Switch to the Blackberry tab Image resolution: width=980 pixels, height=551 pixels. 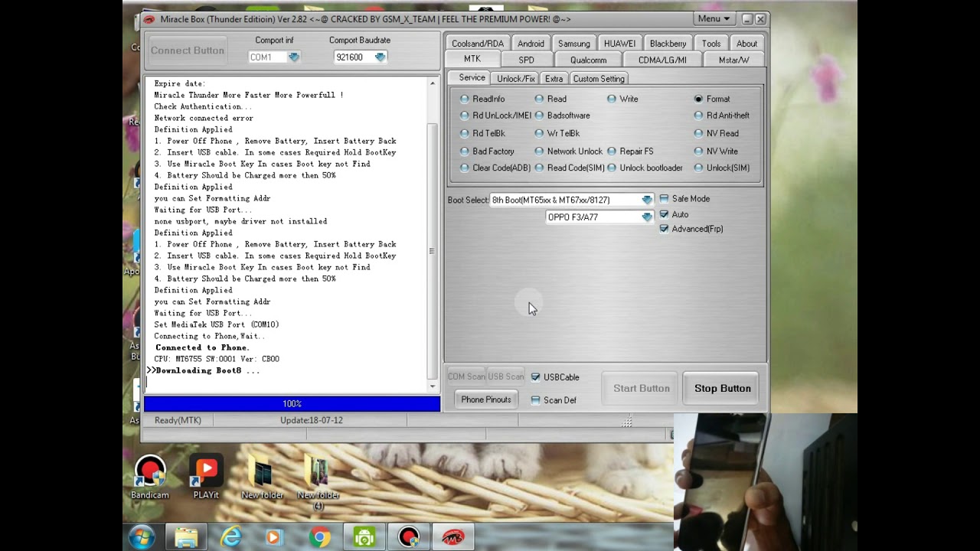point(668,44)
